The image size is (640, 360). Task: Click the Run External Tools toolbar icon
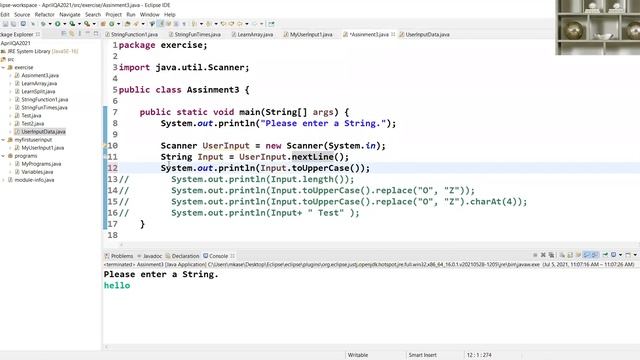(x=87, y=24)
